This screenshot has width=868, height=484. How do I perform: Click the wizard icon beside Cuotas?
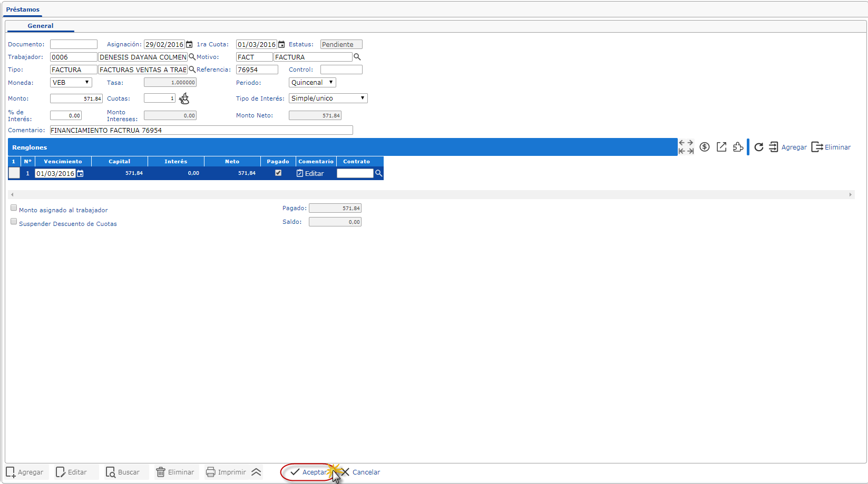[x=184, y=98]
